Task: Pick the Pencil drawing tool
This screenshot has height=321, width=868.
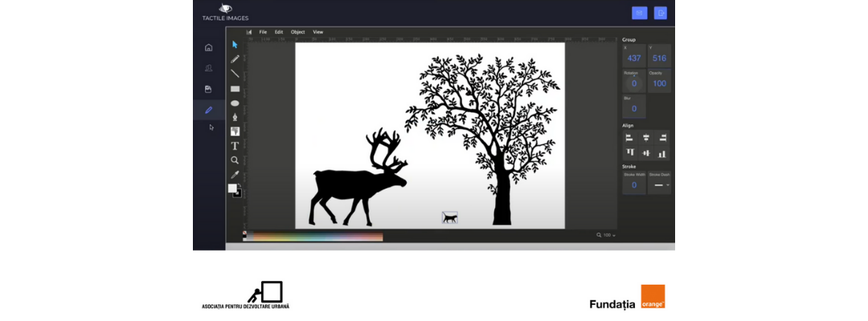Action: 235,59
